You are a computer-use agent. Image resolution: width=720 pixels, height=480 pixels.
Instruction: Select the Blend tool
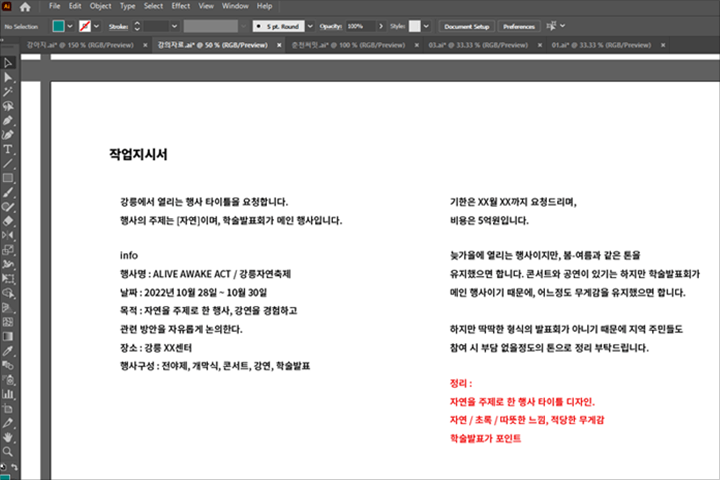[8, 365]
